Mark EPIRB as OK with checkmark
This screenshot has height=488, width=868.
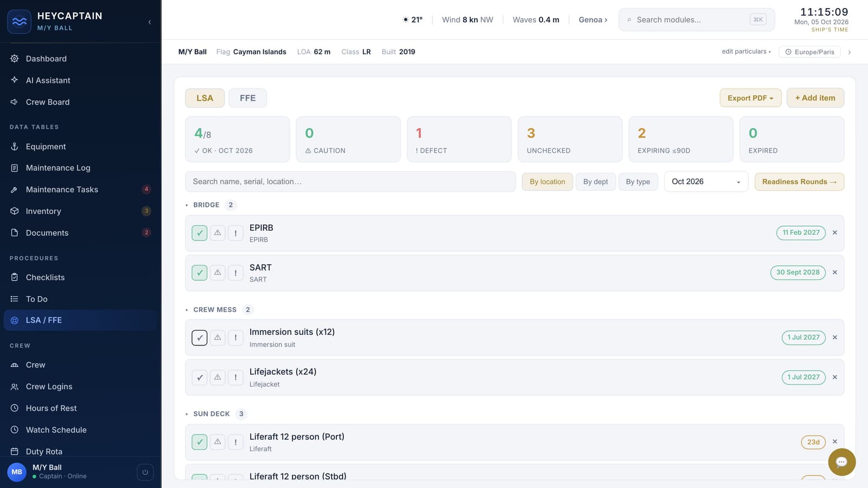200,233
